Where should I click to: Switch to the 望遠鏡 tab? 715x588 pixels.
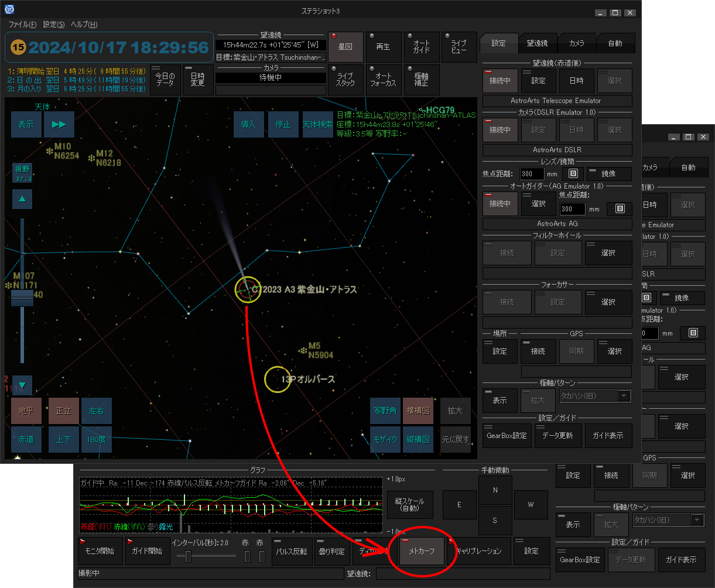(537, 43)
